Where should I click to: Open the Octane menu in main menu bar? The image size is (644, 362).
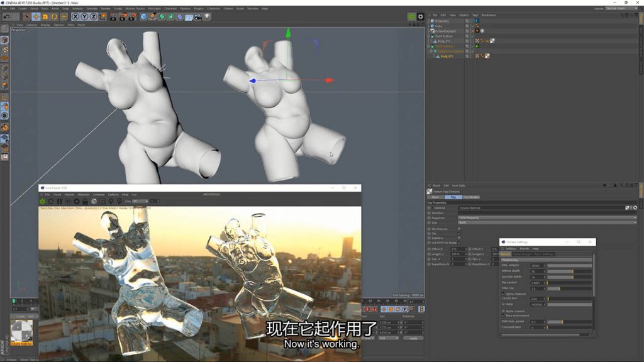228,8
